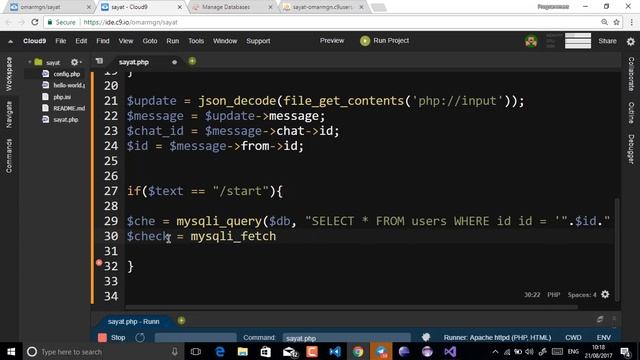
Task: Add a new console tab
Action: click(181, 321)
